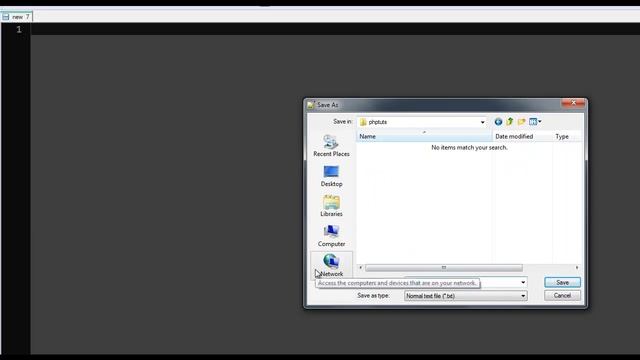
Task: Click the horizontal scrollbar thumb in file list
Action: point(444,268)
